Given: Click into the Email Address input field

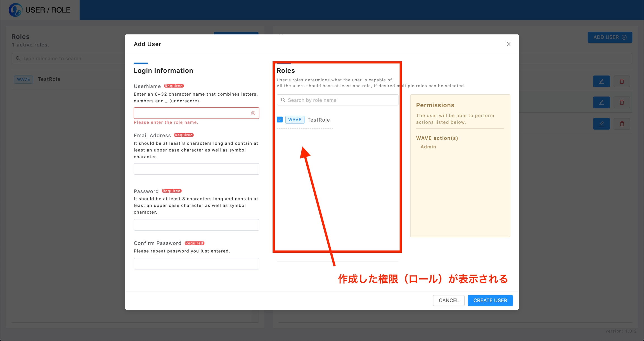Looking at the screenshot, I should tap(196, 169).
